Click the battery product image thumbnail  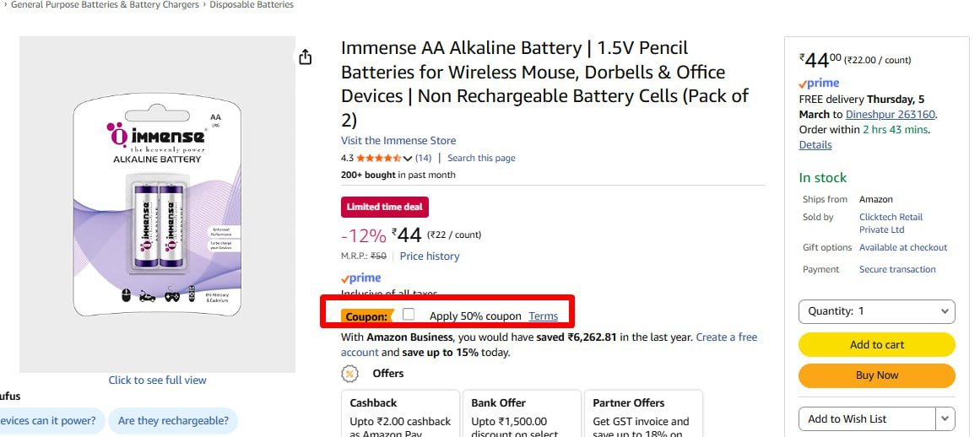click(157, 204)
